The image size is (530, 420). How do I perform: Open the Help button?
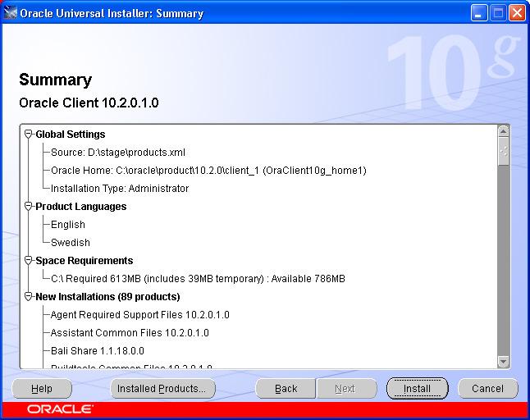(x=42, y=389)
